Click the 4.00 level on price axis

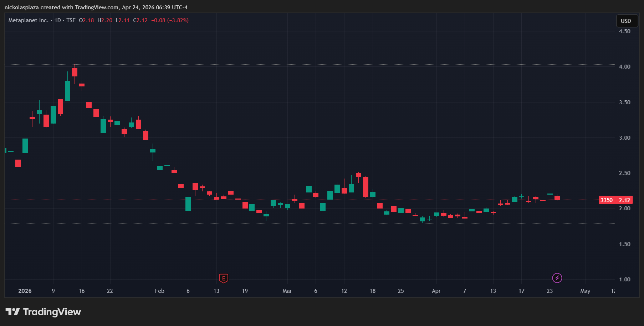(624, 67)
